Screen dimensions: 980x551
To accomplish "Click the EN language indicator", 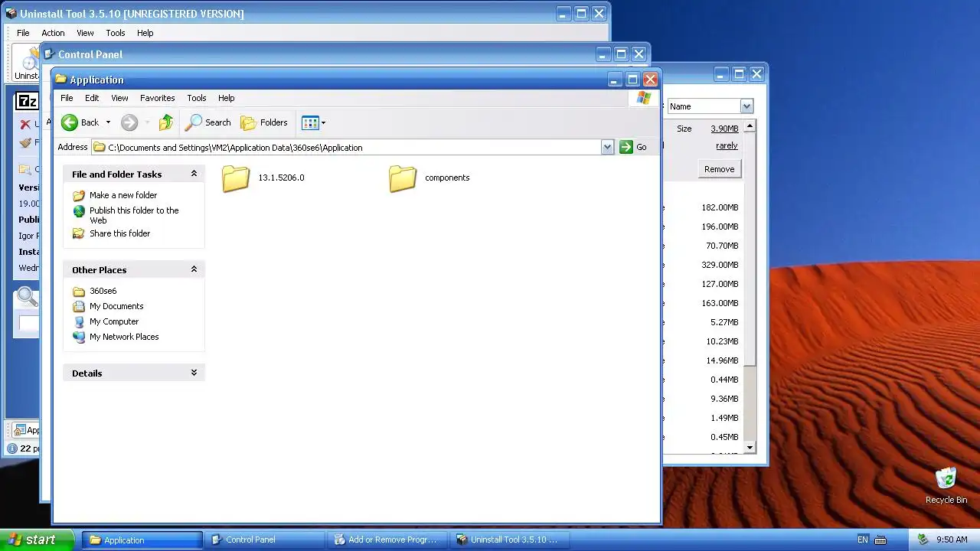I will pyautogui.click(x=863, y=540).
